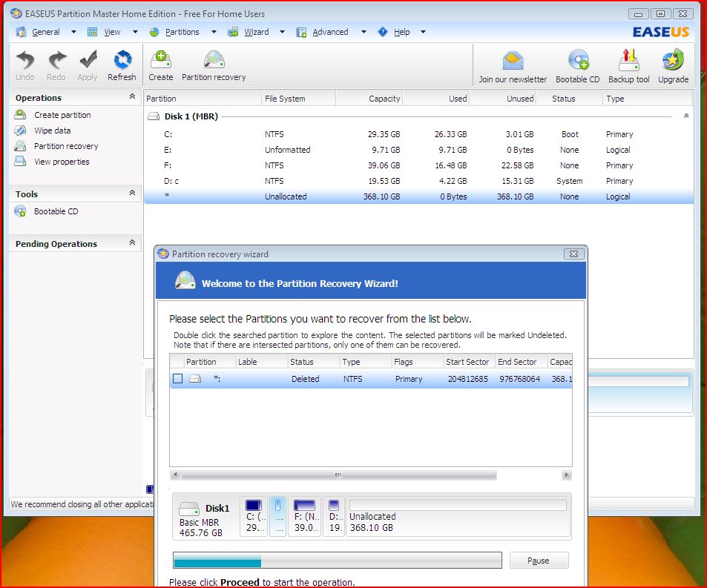
Task: Select Create partition in Operations panel
Action: click(62, 115)
